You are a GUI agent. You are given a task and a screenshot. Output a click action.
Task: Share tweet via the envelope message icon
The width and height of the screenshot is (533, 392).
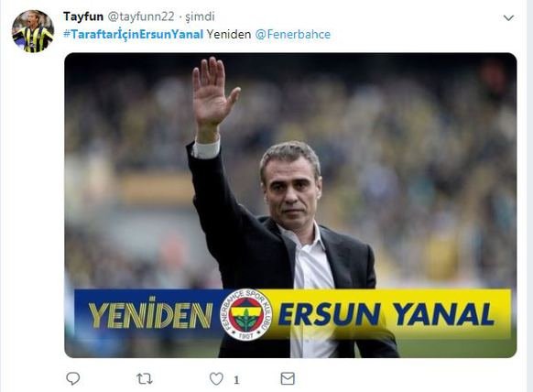[x=288, y=378]
